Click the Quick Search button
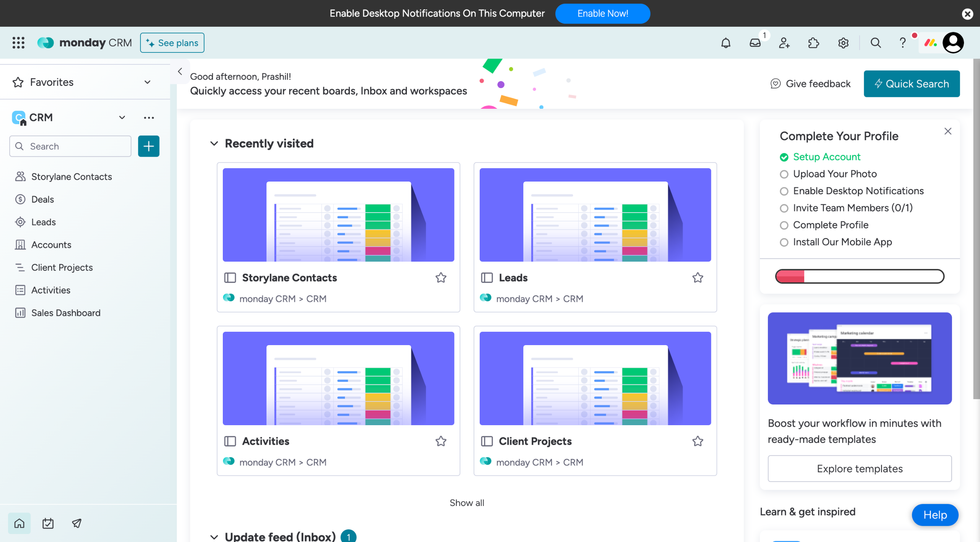This screenshot has width=980, height=542. coord(912,84)
